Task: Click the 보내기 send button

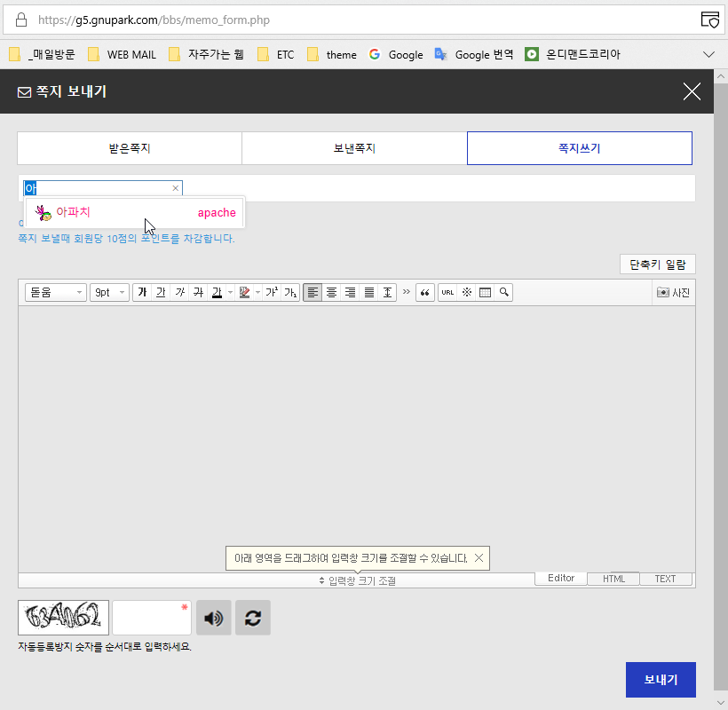Action: pos(660,680)
